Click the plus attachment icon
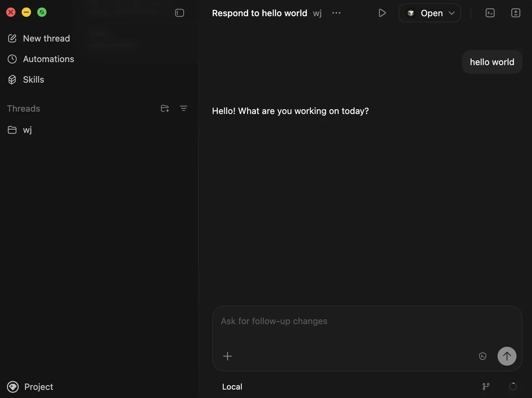Screen dimensions: 532x398 click(x=228, y=356)
